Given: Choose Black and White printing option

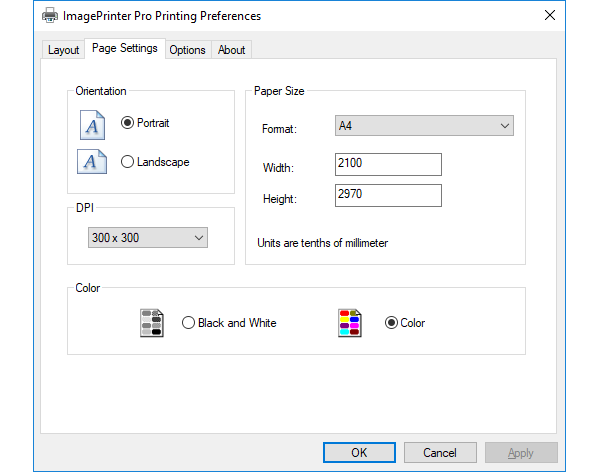Looking at the screenshot, I should [188, 323].
